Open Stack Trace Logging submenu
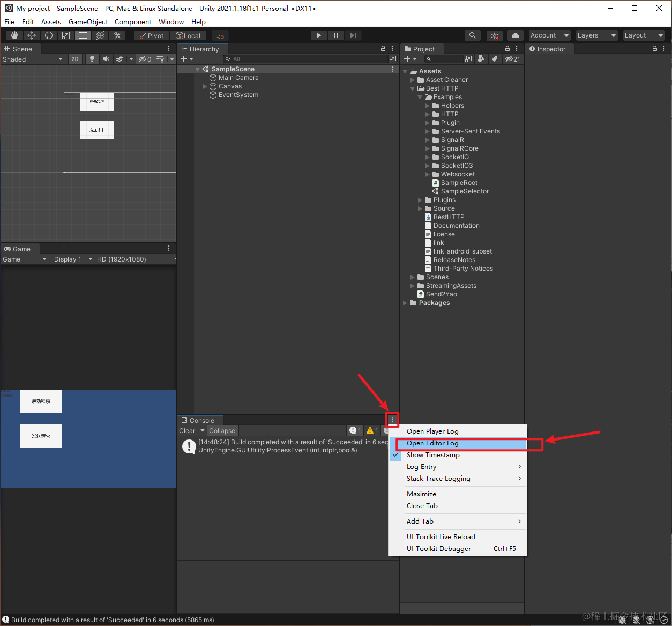The height and width of the screenshot is (626, 672). [x=458, y=479]
